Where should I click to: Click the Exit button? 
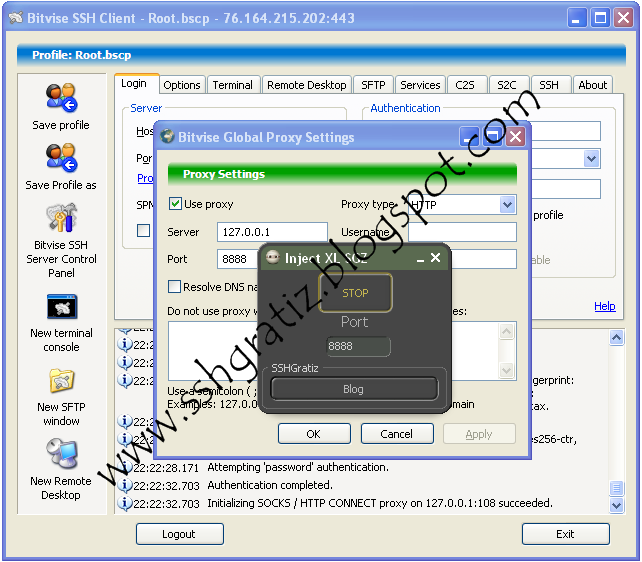coord(565,534)
